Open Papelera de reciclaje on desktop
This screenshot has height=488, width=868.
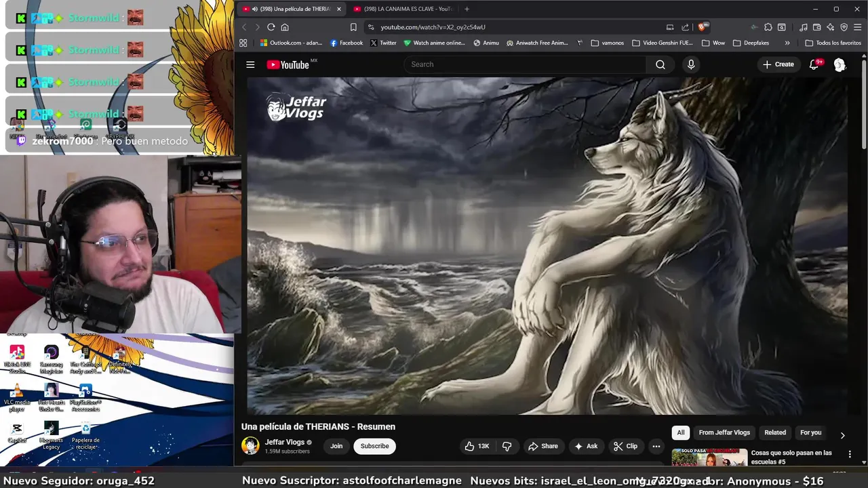pos(85,436)
